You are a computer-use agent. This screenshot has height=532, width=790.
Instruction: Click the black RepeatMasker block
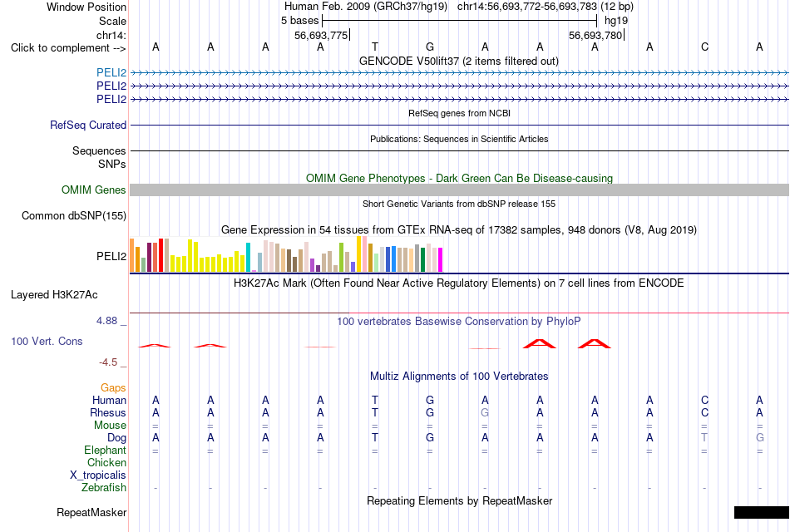click(761, 512)
